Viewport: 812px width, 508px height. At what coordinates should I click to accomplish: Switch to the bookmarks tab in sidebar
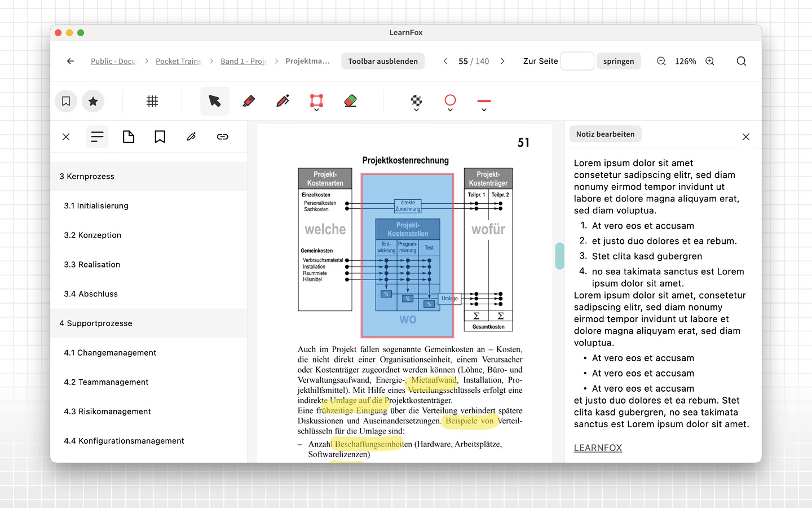160,137
